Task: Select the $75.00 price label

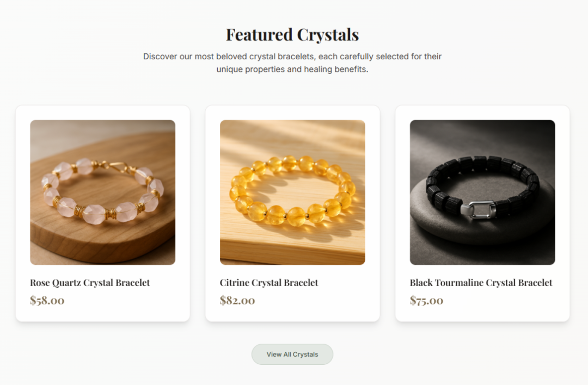Action: 426,300
